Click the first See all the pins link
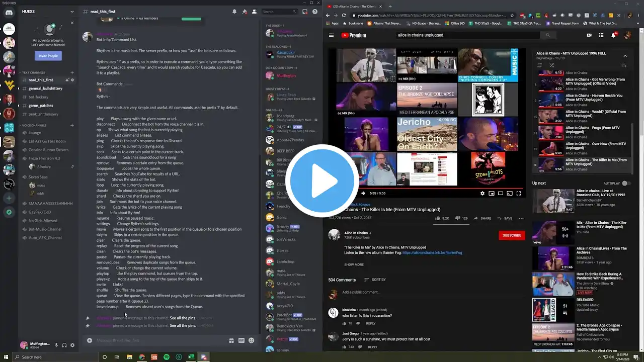Image resolution: width=644 pixels, height=362 pixels. 183,318
